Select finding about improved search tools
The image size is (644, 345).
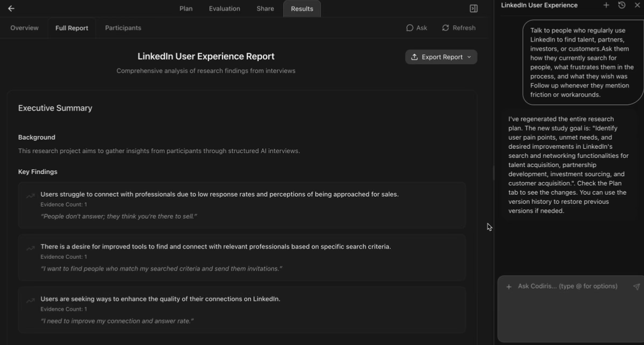(215, 247)
